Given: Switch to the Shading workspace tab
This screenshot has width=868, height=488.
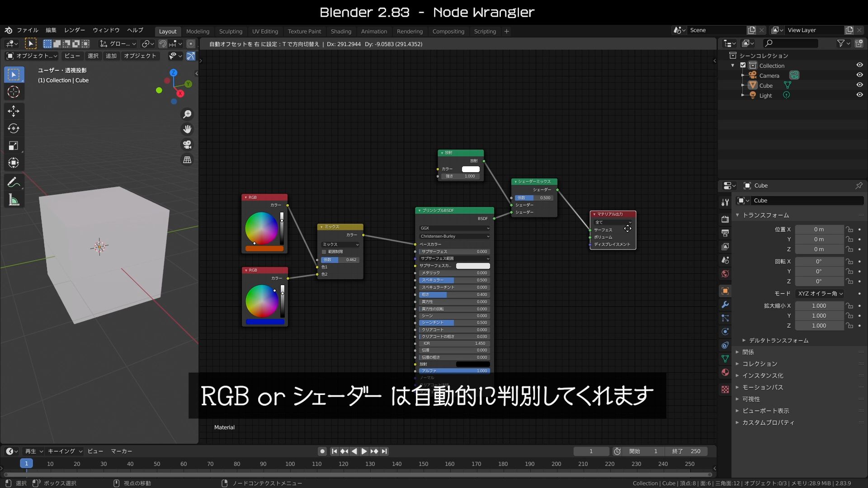Looking at the screenshot, I should [341, 31].
